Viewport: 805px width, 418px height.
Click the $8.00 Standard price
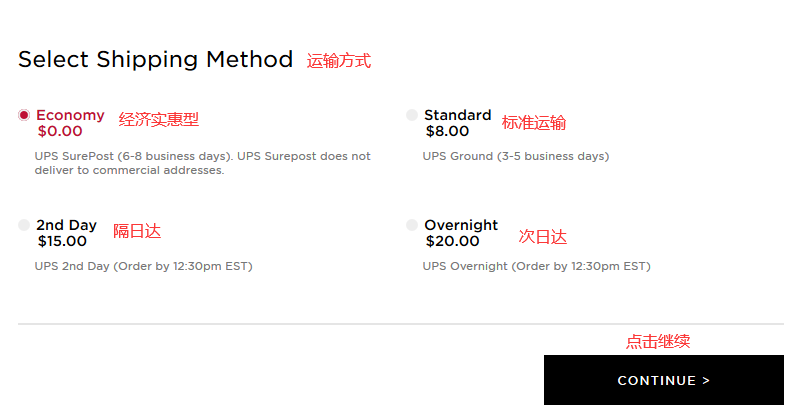point(447,131)
